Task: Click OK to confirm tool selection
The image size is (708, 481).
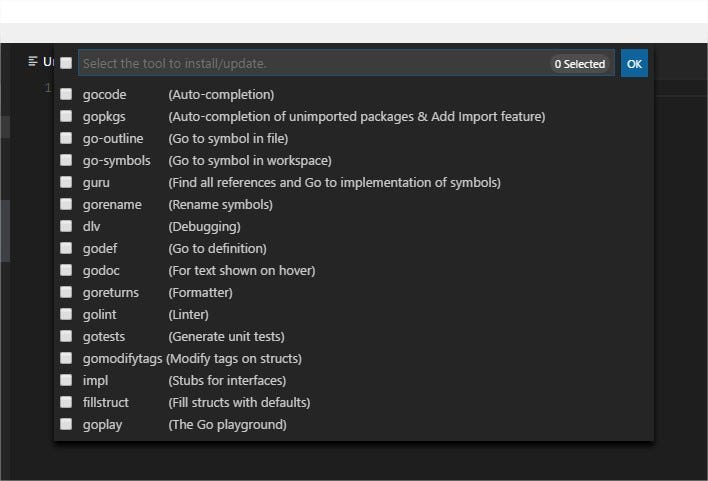Action: (634, 63)
